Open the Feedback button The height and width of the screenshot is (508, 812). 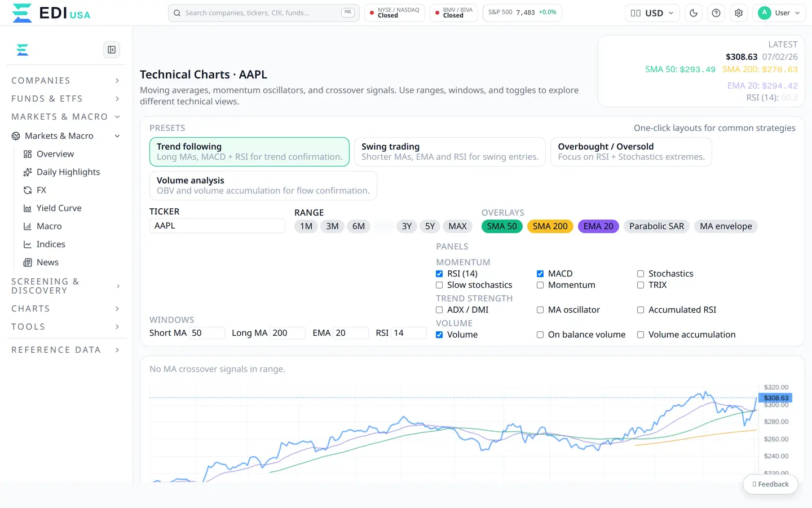(x=770, y=484)
